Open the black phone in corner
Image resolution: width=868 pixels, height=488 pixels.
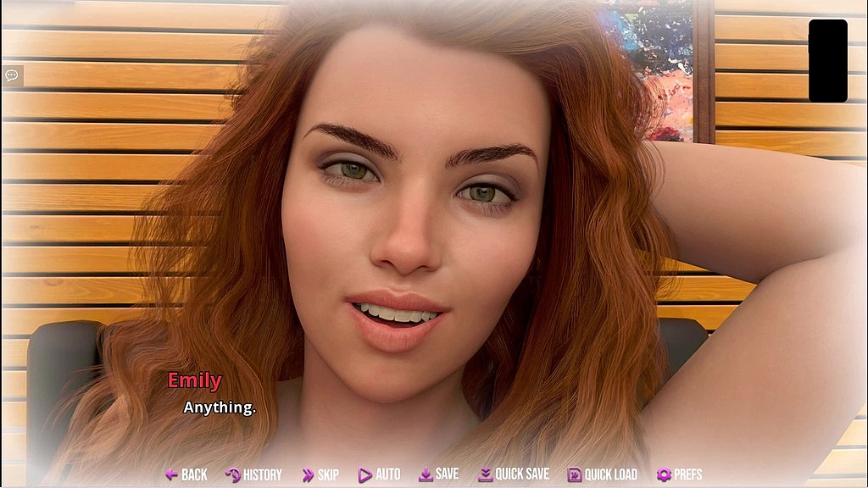pos(827,61)
